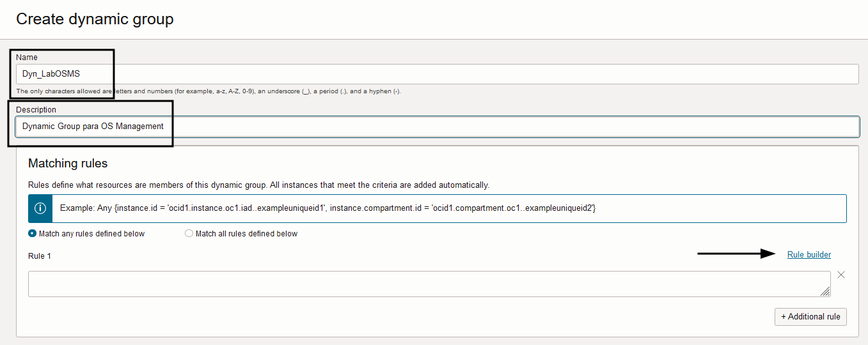Click the Rule 1 textarea resize handle
The image size is (868, 345).
click(825, 291)
